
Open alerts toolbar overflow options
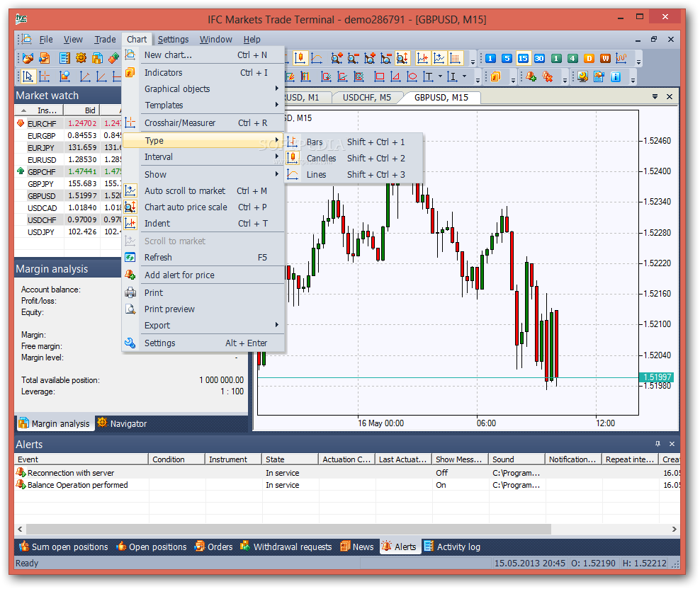(x=564, y=79)
